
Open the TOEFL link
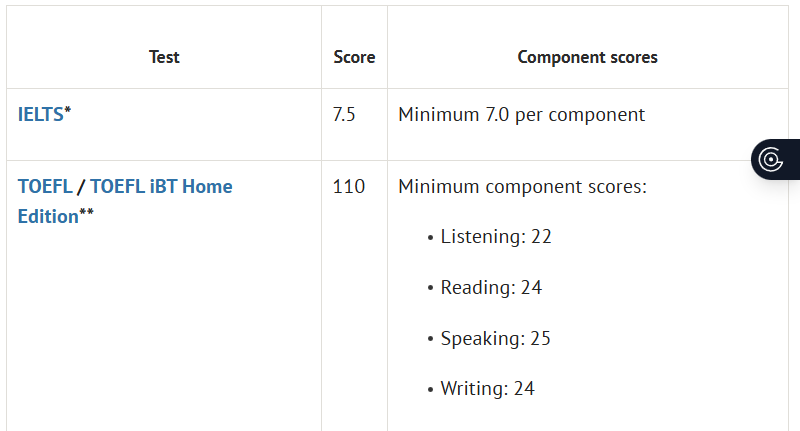click(x=44, y=187)
